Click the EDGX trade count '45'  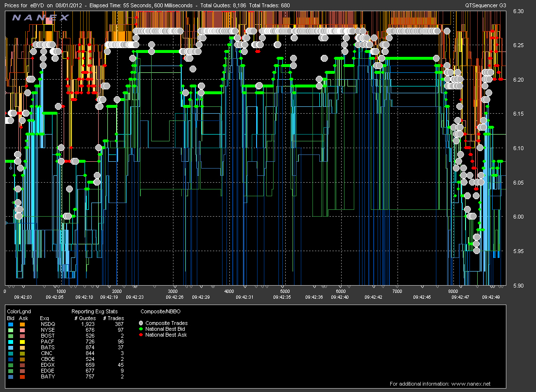pos(121,365)
